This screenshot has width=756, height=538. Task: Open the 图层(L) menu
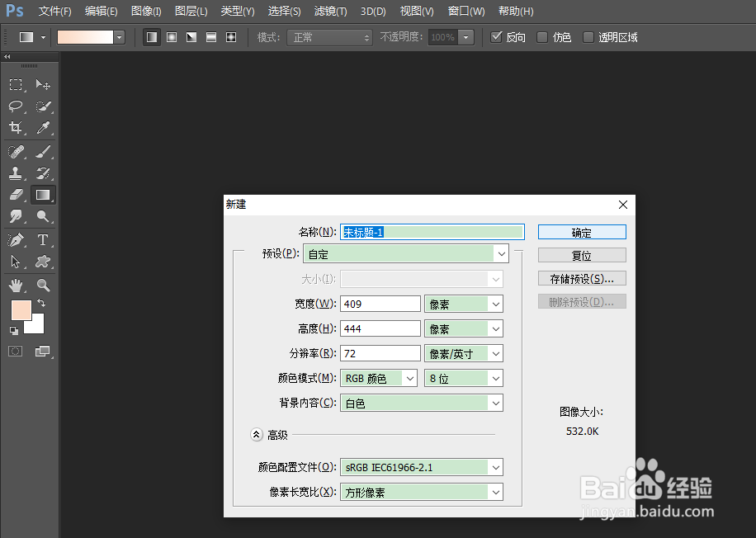191,11
